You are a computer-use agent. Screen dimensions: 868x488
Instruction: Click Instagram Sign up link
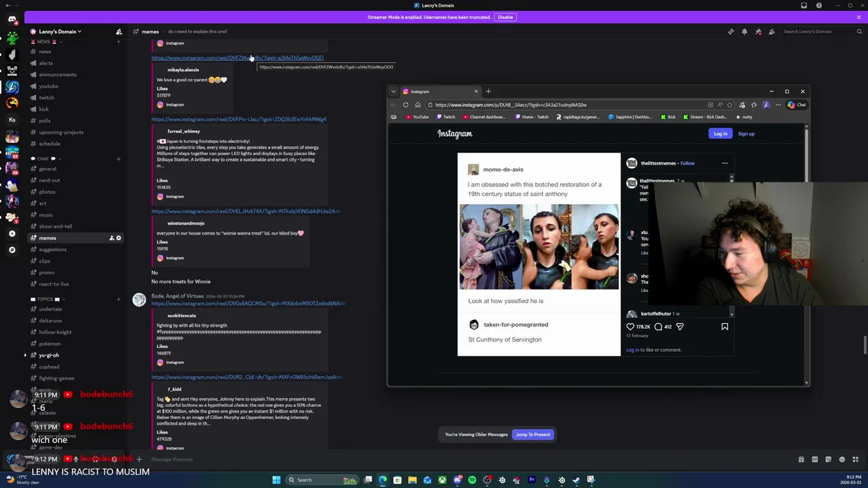click(746, 134)
